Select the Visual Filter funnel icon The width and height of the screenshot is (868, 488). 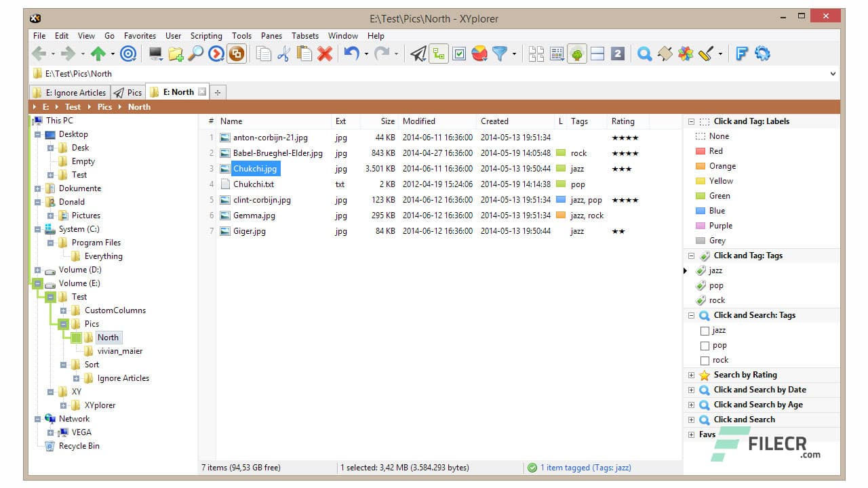coord(500,54)
